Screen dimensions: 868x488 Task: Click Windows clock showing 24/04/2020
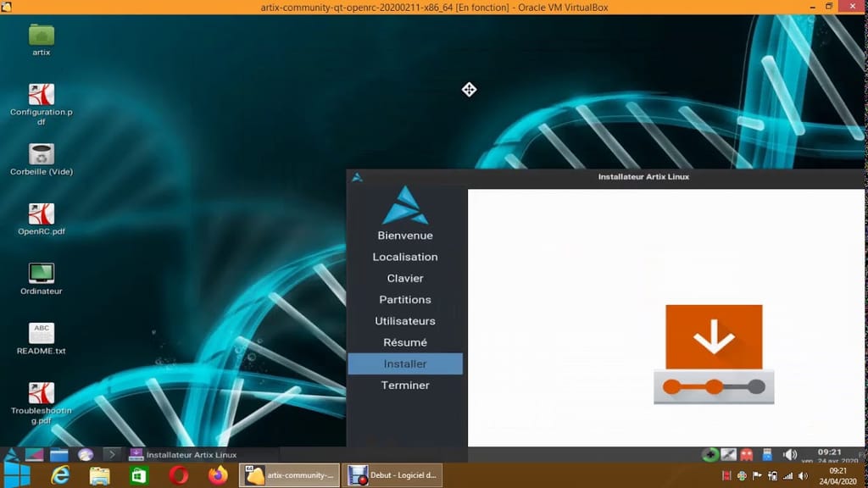pyautogui.click(x=837, y=476)
